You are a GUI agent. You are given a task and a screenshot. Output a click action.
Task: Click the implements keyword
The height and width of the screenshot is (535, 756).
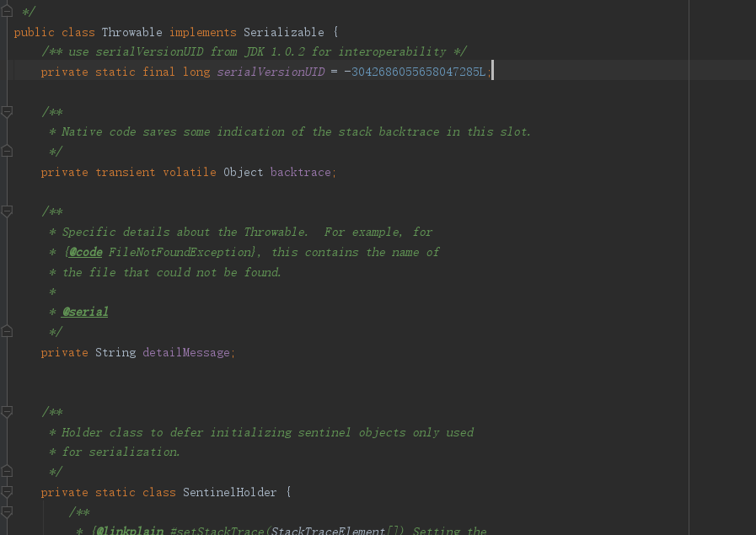click(203, 32)
